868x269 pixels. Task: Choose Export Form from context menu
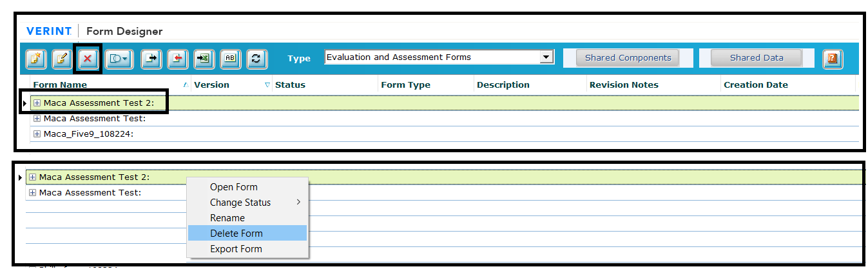point(247,249)
